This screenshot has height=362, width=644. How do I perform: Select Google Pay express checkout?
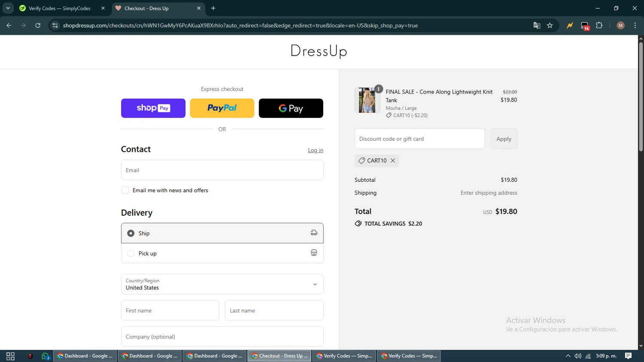(x=291, y=108)
